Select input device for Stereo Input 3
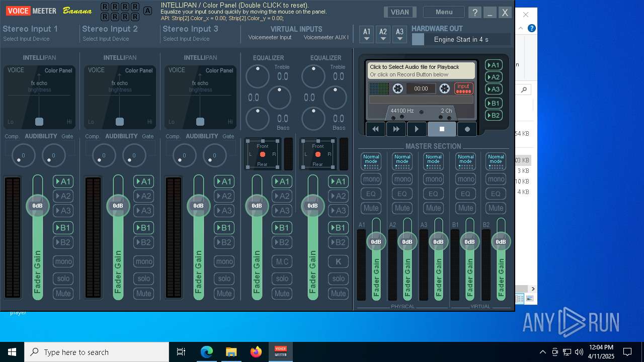Screen dimensions: 644x362 pos(186,39)
